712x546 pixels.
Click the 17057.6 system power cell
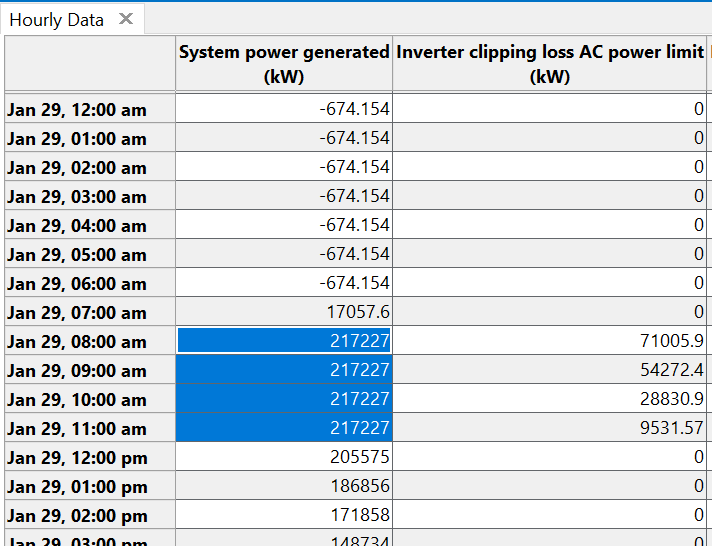point(284,312)
